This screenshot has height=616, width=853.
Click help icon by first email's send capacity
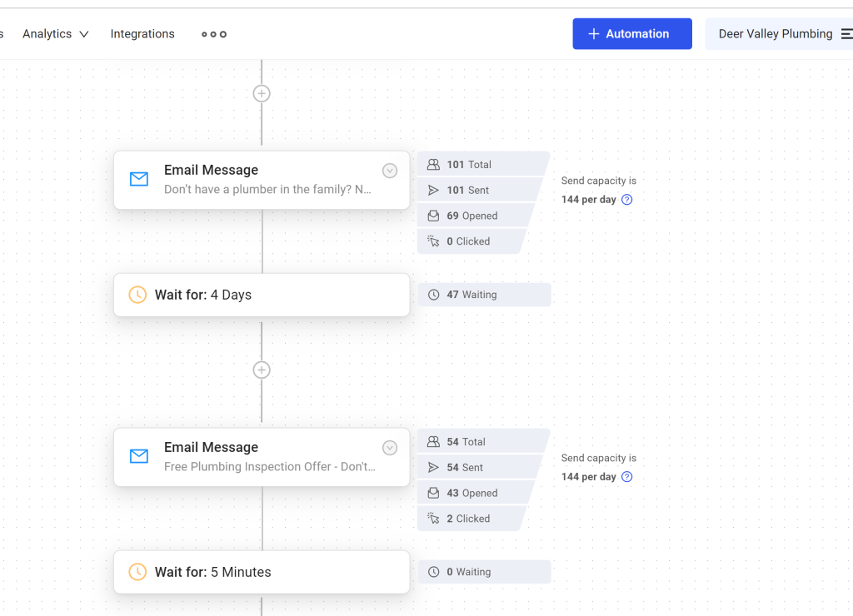(x=627, y=200)
